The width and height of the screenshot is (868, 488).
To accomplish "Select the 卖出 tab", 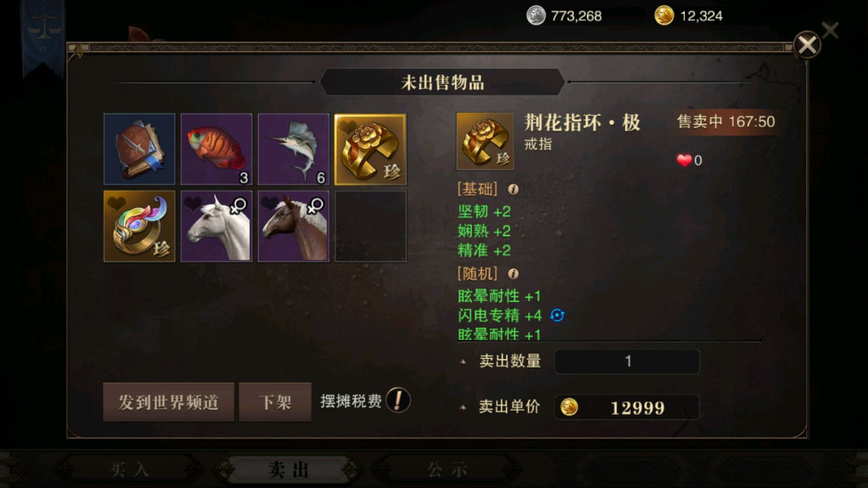I will tap(288, 469).
